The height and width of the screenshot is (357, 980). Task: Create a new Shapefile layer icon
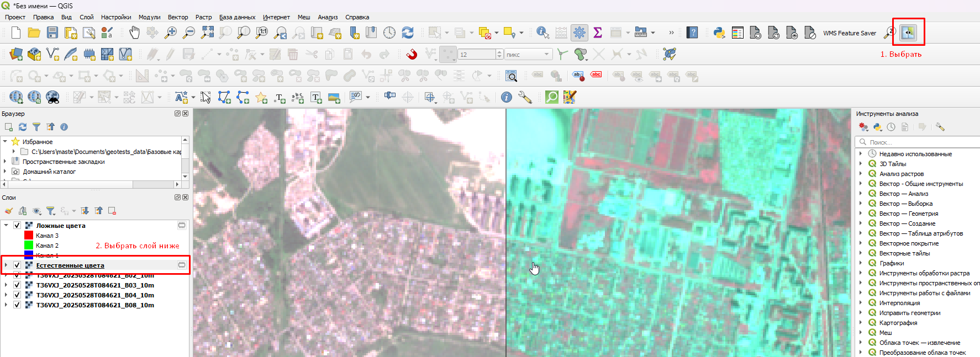point(52,54)
